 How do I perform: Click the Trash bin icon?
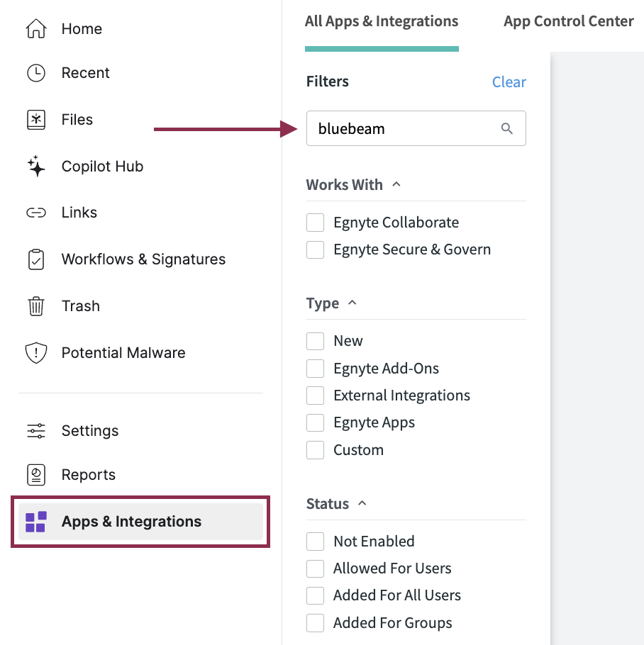click(36, 306)
